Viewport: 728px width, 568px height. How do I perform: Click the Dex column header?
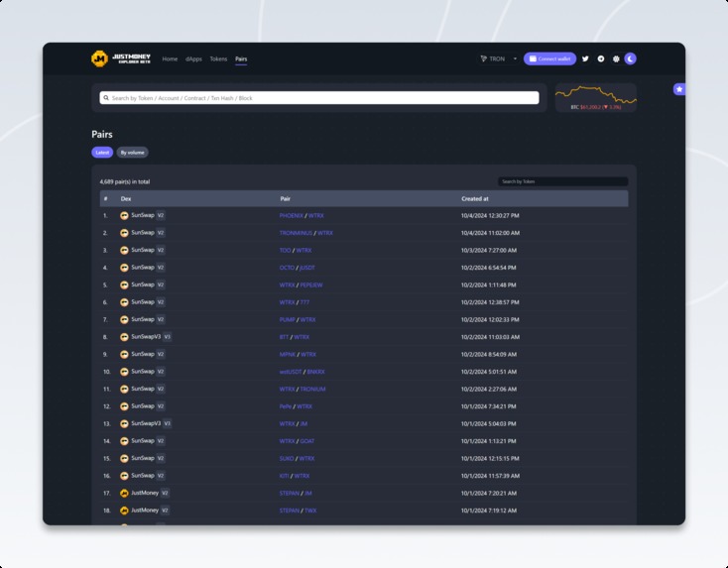126,198
